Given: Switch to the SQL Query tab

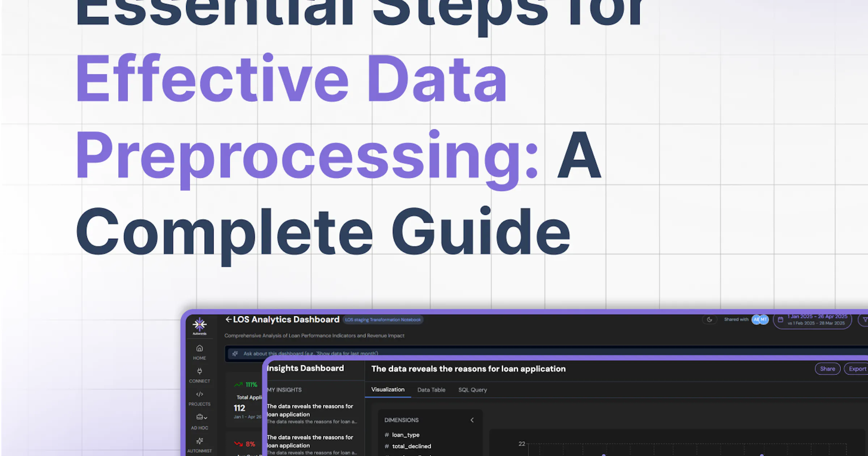Looking at the screenshot, I should 473,390.
